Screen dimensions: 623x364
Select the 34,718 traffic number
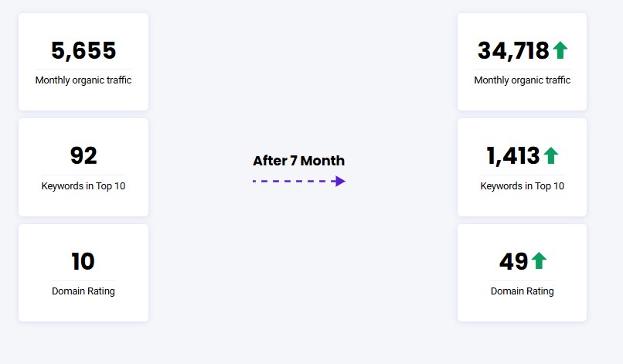coord(513,51)
